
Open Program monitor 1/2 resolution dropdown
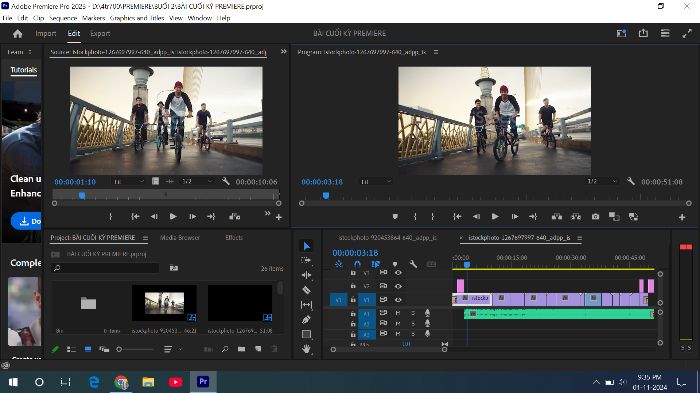pyautogui.click(x=602, y=181)
